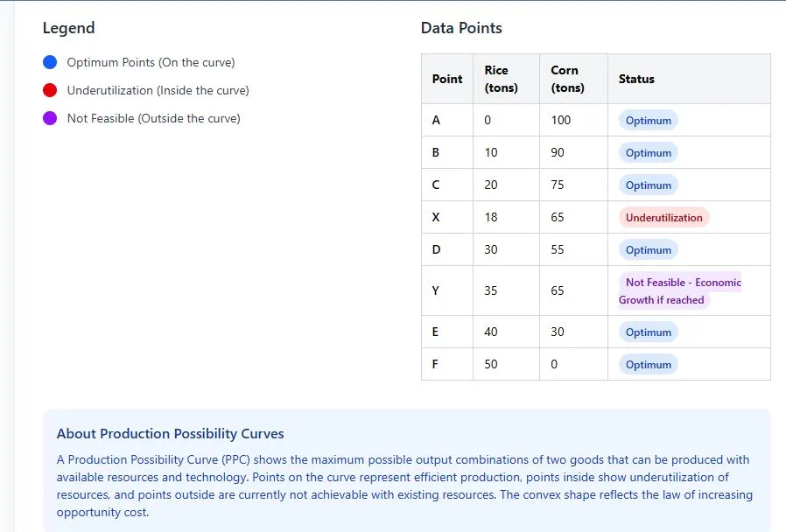This screenshot has height=532, width=786.
Task: Click About Production Possibility Curves heading
Action: tap(170, 434)
